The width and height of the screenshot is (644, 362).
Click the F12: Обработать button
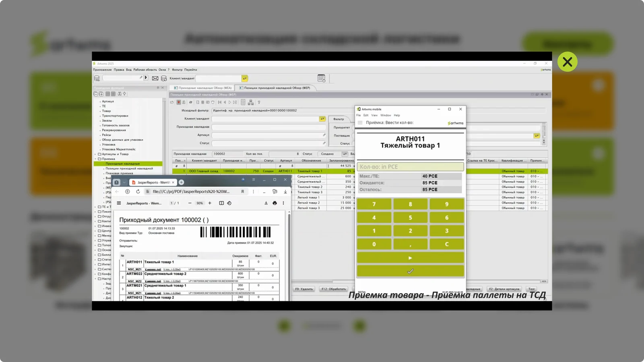click(x=334, y=289)
